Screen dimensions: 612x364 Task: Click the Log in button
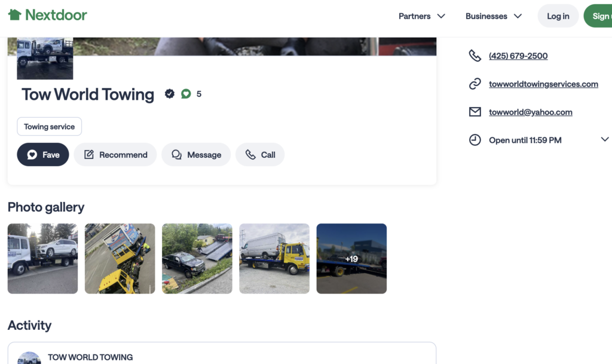(558, 16)
